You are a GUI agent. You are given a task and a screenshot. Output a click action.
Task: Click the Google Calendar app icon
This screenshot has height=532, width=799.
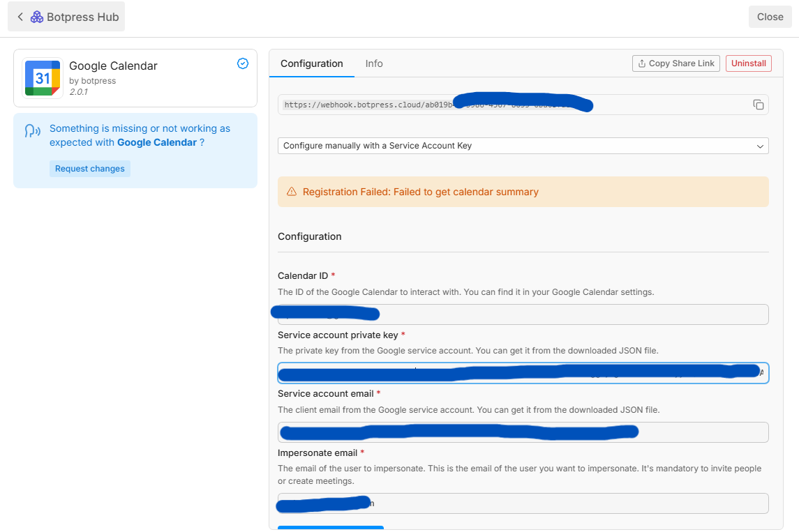tap(43, 78)
